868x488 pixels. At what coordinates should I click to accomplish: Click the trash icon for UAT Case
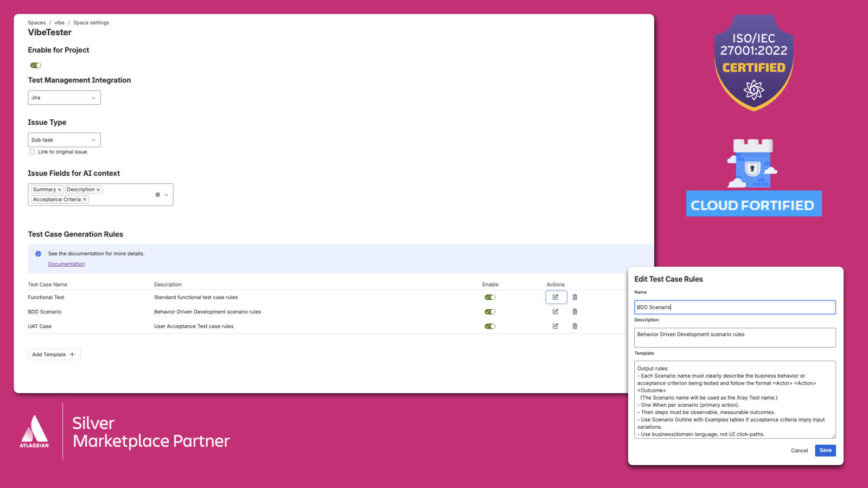click(575, 326)
